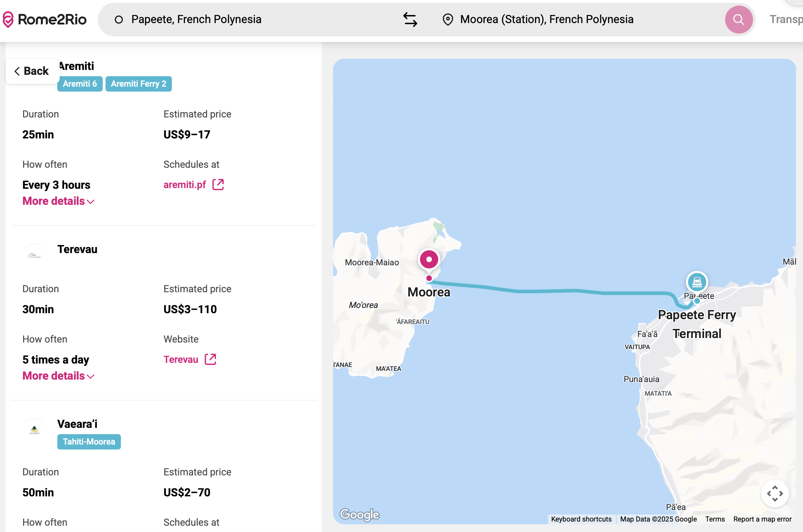Click external link icon beside aremiti.pf
This screenshot has height=532, width=803.
pyautogui.click(x=218, y=185)
